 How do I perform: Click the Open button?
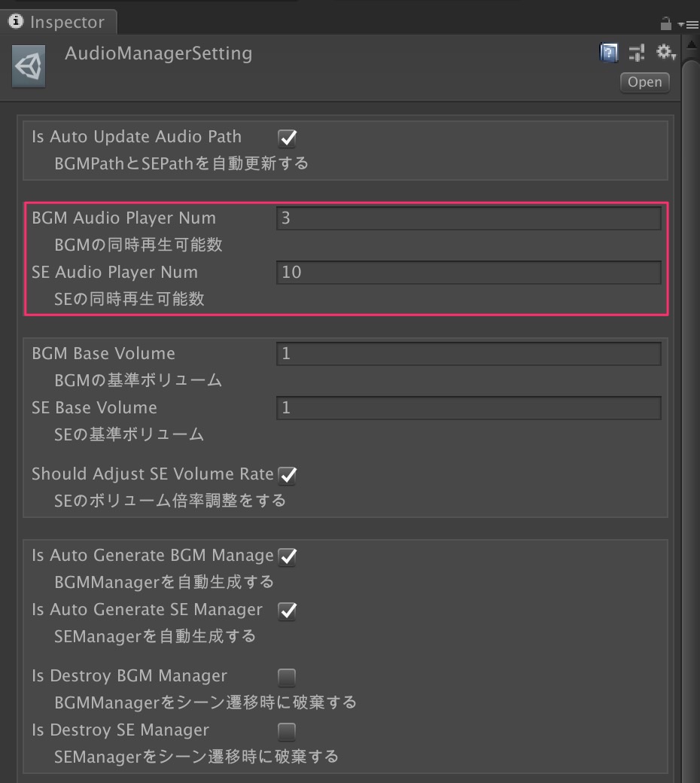tap(644, 82)
